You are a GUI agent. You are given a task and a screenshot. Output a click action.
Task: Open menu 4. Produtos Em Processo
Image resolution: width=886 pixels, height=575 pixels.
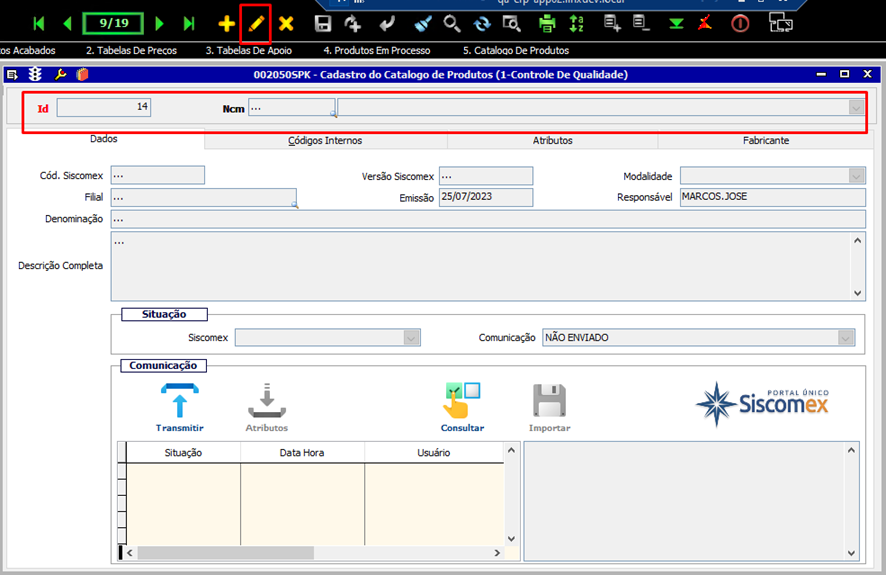click(x=377, y=50)
